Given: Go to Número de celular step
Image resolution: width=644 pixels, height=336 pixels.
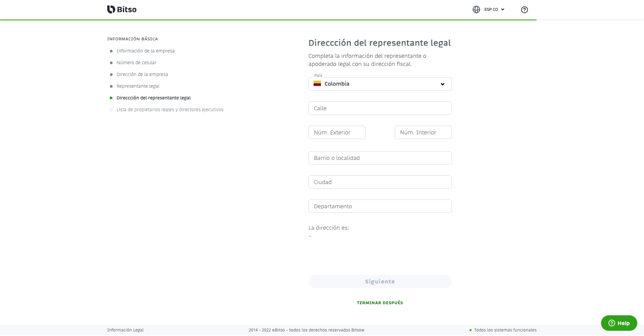Looking at the screenshot, I should 136,63.
